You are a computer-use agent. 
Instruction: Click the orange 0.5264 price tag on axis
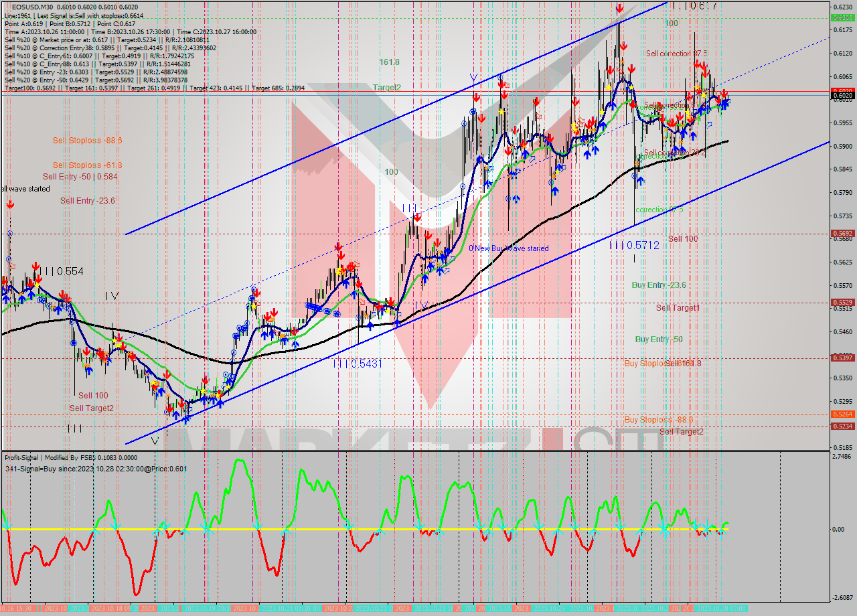coord(841,414)
